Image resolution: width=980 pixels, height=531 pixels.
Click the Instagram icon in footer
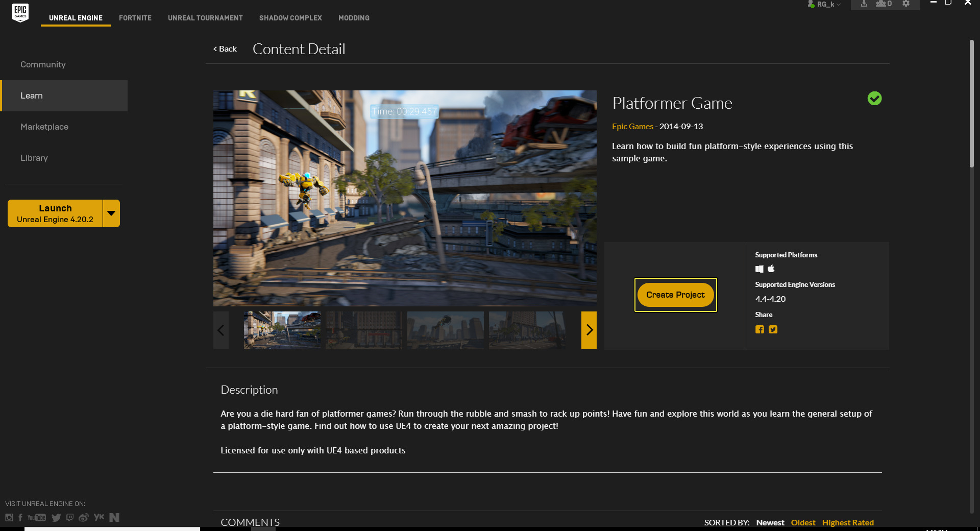pyautogui.click(x=9, y=518)
